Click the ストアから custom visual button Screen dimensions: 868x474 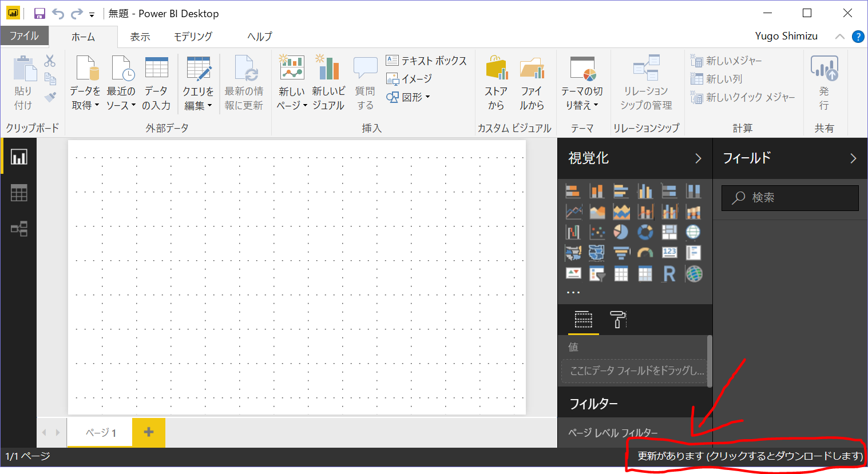(x=496, y=83)
